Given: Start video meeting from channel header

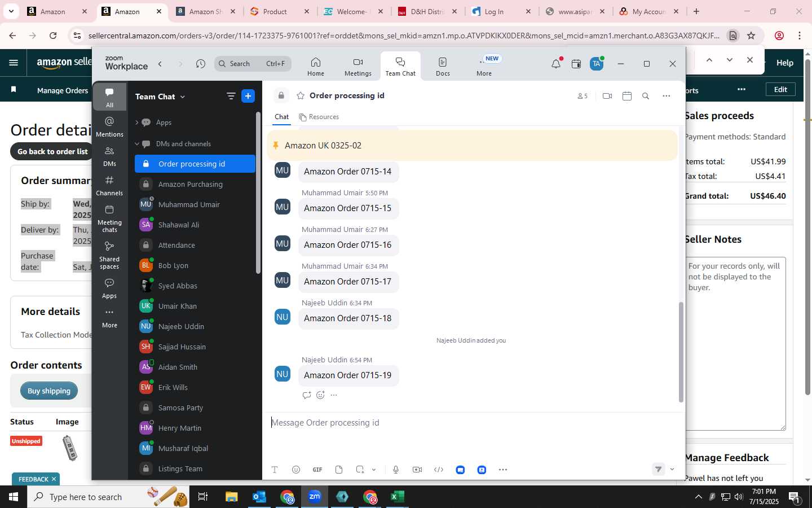Looking at the screenshot, I should coord(607,96).
